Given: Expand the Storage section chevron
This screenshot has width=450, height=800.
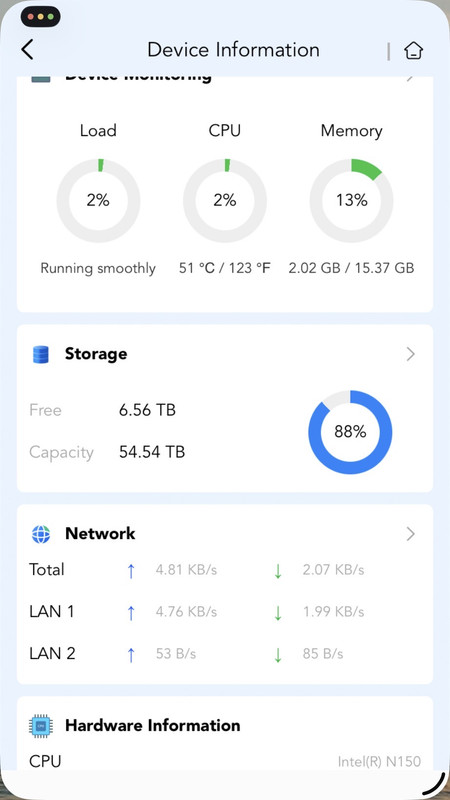Looking at the screenshot, I should click(x=411, y=354).
